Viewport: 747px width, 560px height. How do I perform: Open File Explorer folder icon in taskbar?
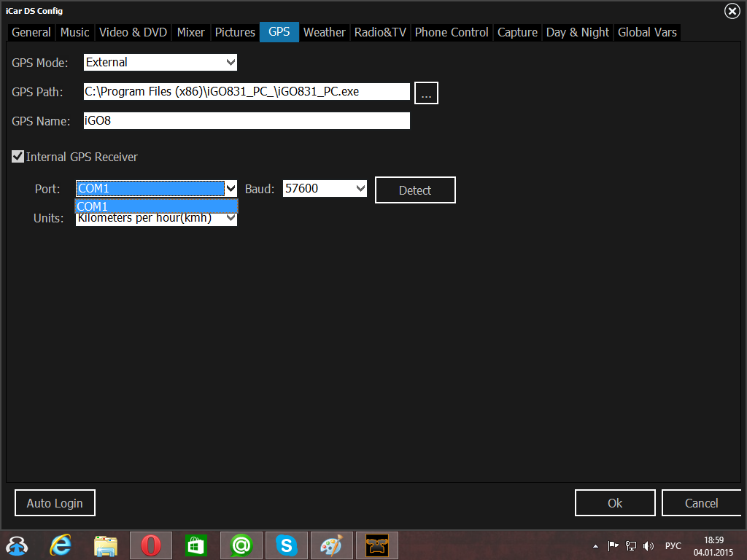[x=105, y=545]
